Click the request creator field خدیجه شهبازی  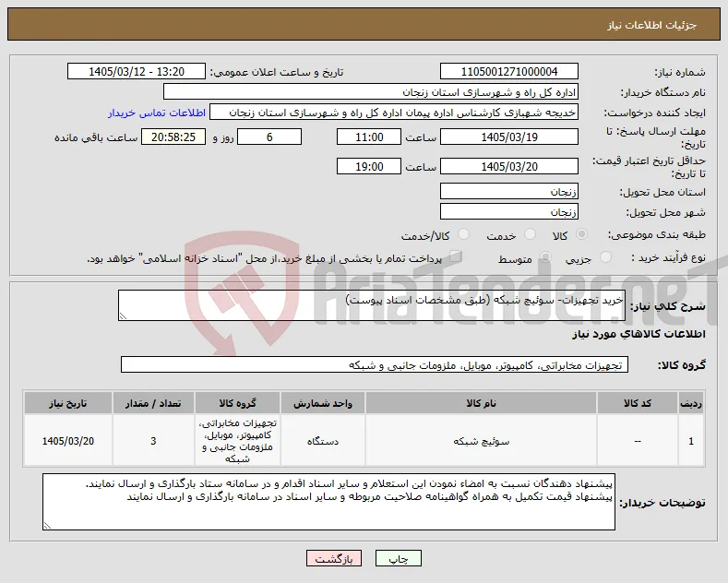click(x=394, y=113)
